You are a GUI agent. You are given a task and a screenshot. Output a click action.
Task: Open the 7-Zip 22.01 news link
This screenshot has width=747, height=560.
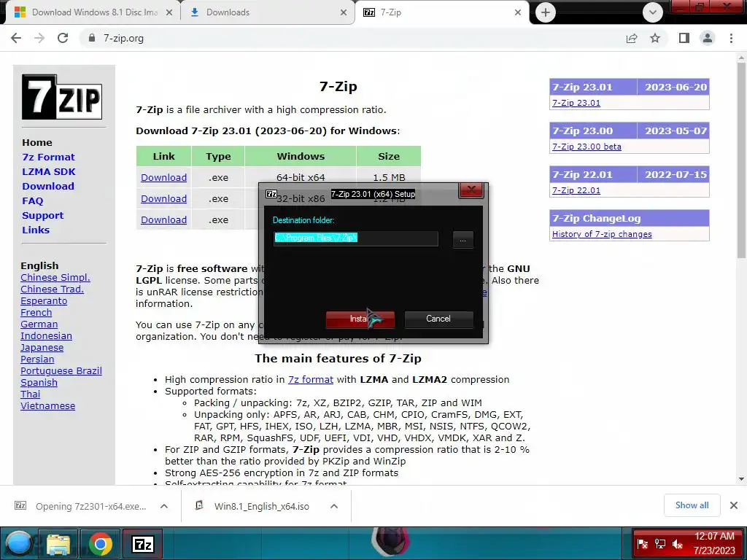tap(576, 190)
